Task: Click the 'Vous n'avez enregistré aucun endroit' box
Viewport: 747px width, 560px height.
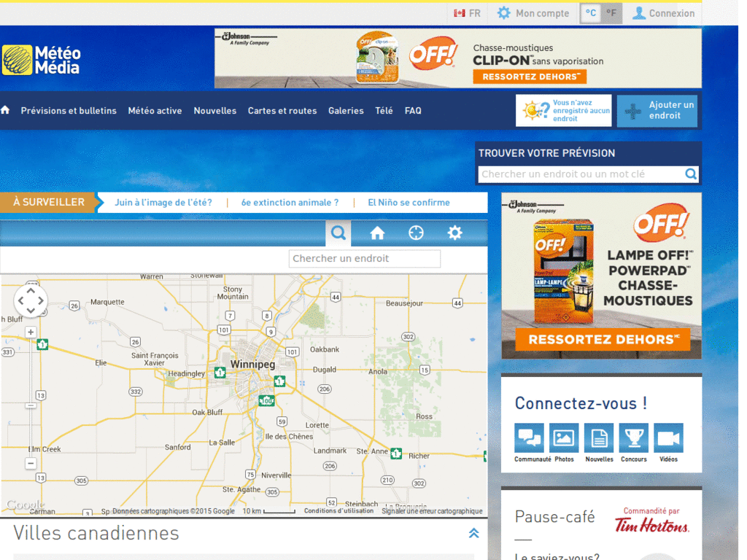Action: click(x=564, y=111)
